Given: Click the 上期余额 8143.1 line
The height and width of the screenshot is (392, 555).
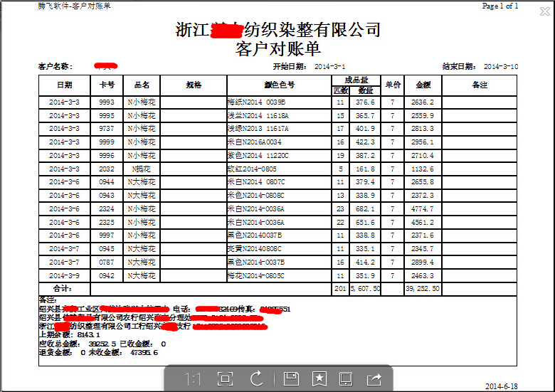Looking at the screenshot, I should pos(70,334).
